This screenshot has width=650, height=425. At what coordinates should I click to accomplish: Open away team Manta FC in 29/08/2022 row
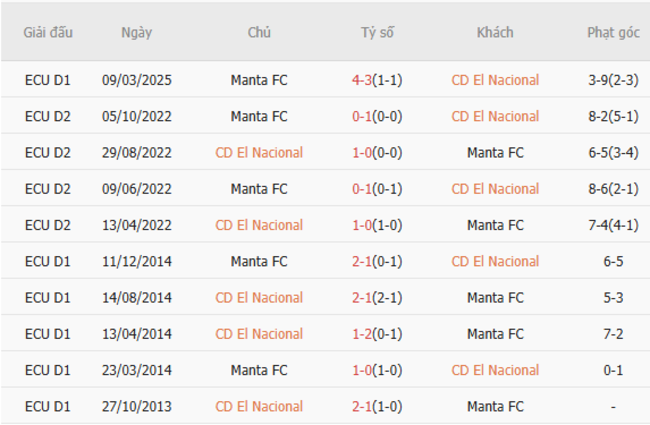(x=495, y=153)
